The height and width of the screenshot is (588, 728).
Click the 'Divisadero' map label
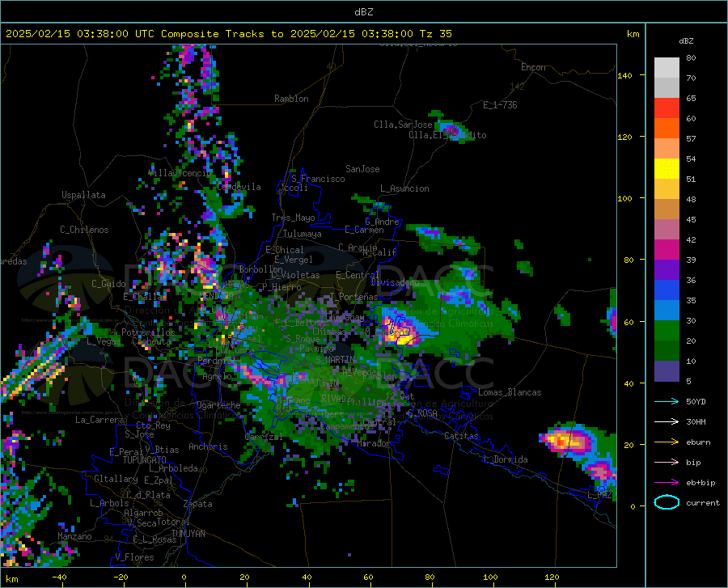click(395, 282)
